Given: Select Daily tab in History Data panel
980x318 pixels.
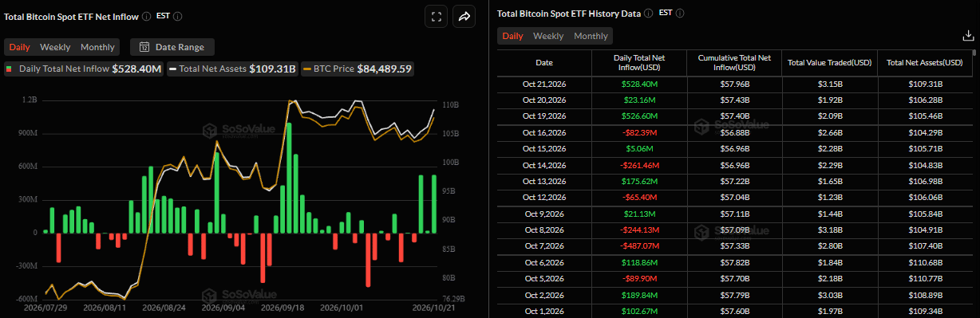Looking at the screenshot, I should pyautogui.click(x=512, y=36).
